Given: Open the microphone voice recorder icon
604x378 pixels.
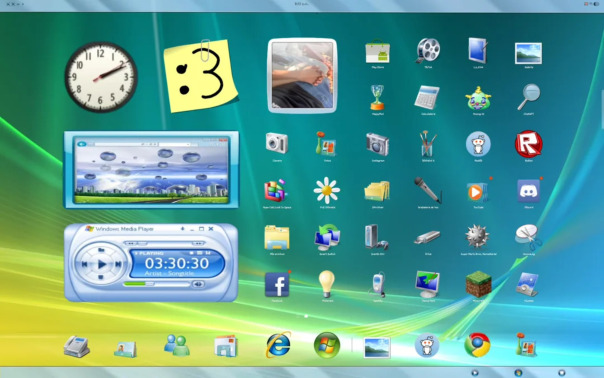Looking at the screenshot, I should (428, 190).
